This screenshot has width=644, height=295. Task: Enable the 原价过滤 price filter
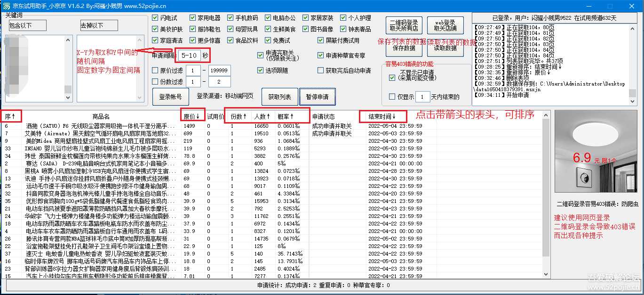(x=154, y=70)
